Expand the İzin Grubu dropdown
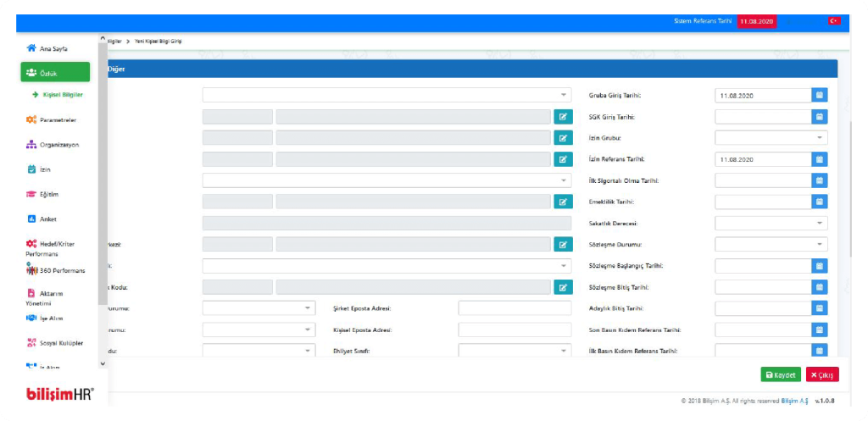The height and width of the screenshot is (421, 868). point(771,138)
